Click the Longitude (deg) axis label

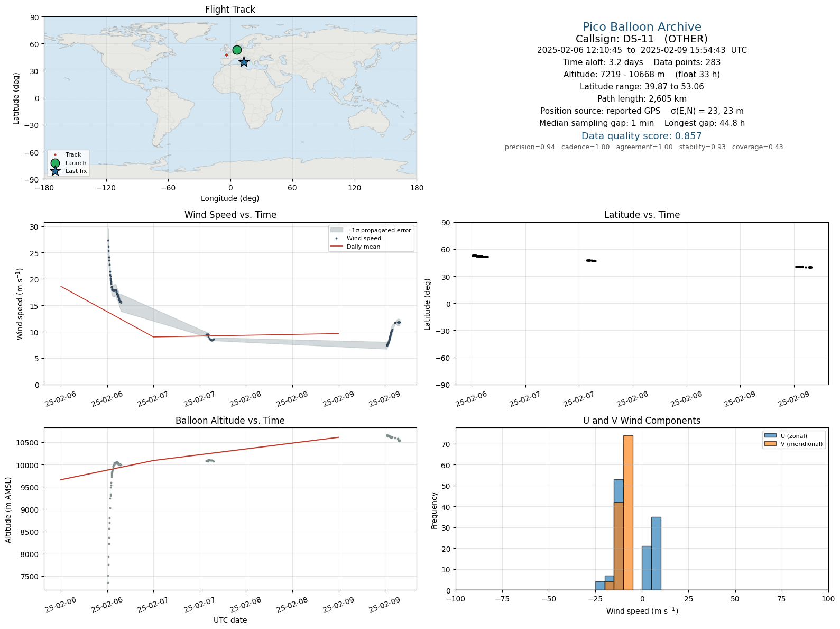coord(230,198)
